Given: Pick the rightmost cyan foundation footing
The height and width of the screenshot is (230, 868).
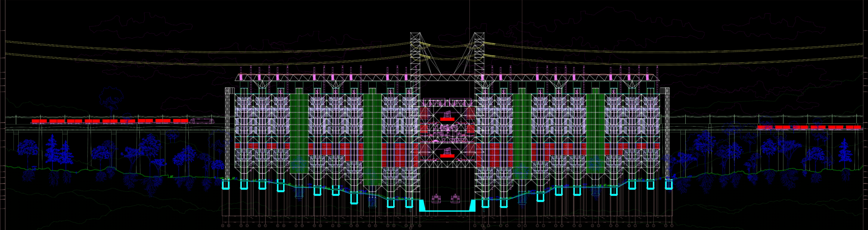Looking at the screenshot, I should [668, 185].
